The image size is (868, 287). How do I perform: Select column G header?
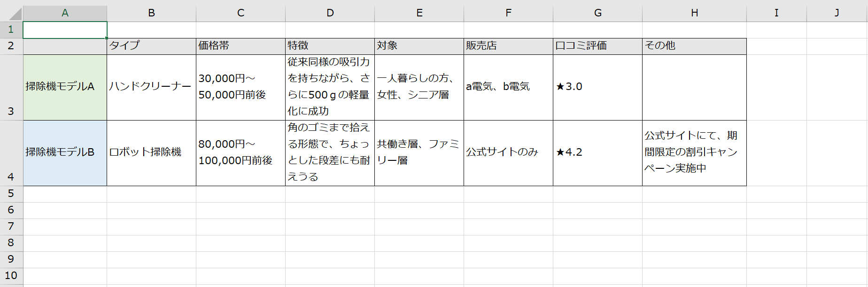click(x=597, y=13)
